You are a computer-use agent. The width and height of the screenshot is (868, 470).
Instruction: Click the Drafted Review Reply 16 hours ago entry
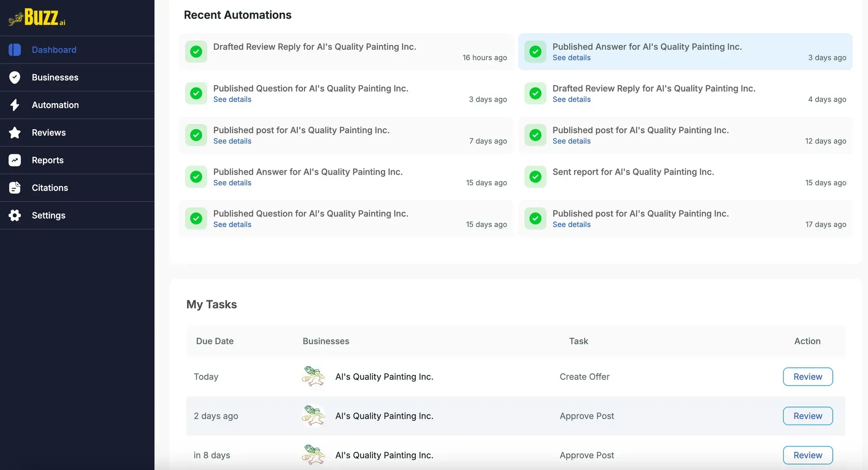point(346,52)
